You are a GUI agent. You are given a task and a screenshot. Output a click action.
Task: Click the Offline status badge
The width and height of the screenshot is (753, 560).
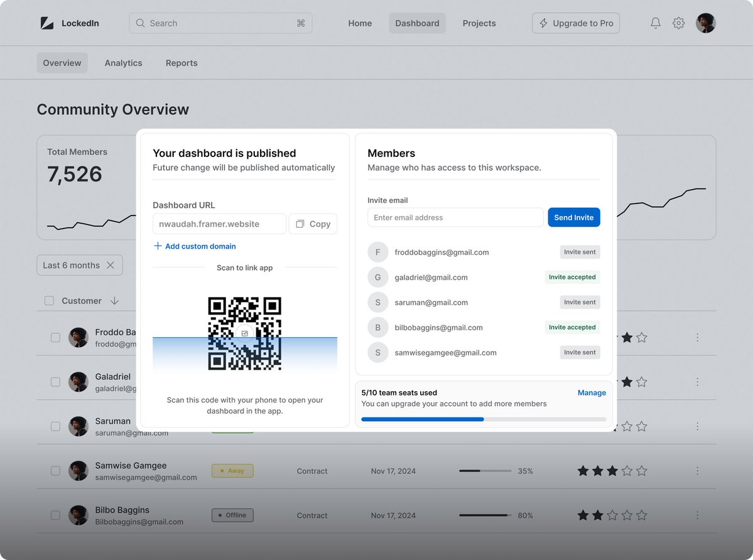232,515
